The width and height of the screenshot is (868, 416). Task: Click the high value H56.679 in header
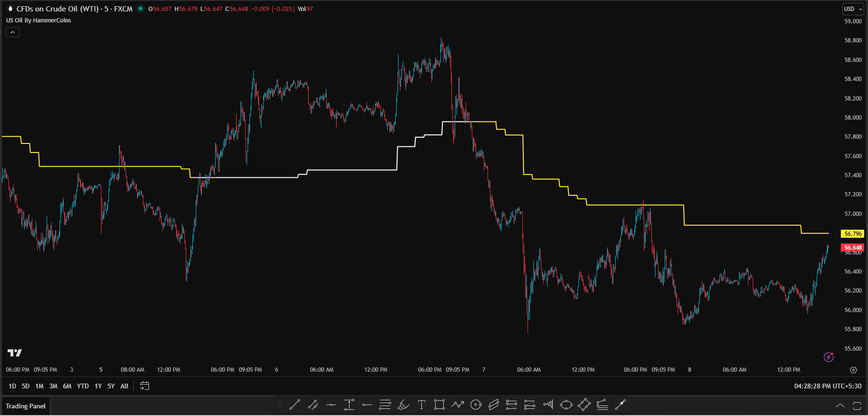point(186,9)
